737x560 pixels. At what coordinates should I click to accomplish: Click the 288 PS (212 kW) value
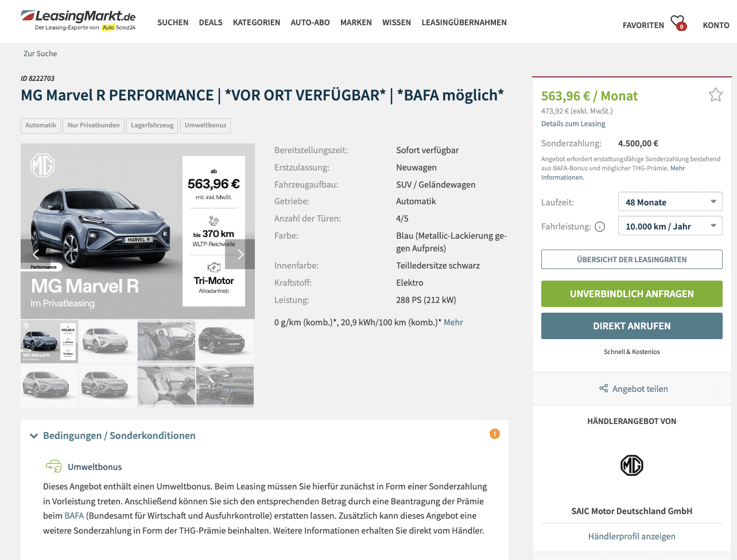pos(426,300)
